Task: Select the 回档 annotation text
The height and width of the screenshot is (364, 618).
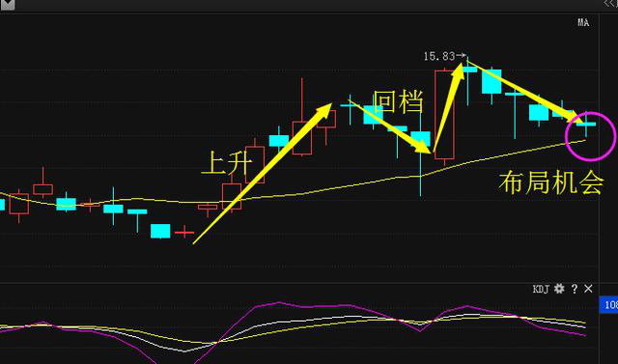Action: [x=398, y=101]
